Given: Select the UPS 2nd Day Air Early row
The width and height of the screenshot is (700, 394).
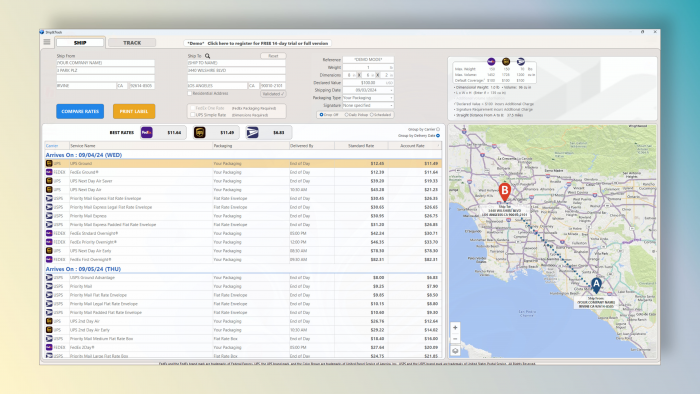Looking at the screenshot, I should 243,330.
